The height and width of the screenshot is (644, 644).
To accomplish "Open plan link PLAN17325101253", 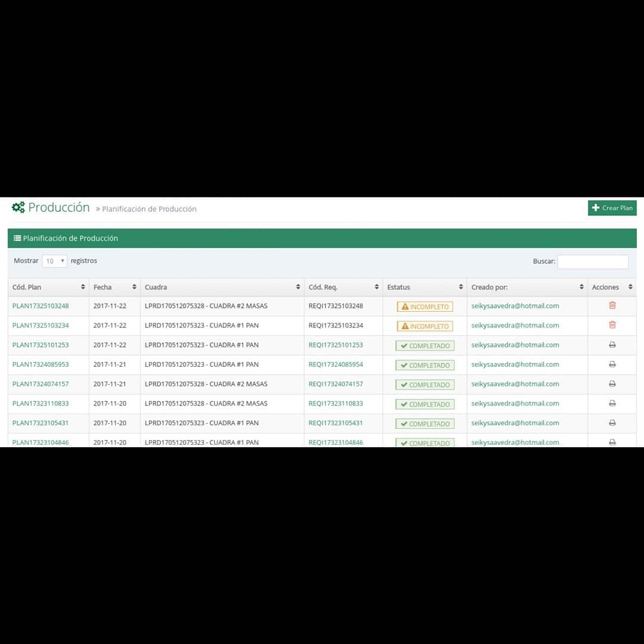I will coord(41,345).
